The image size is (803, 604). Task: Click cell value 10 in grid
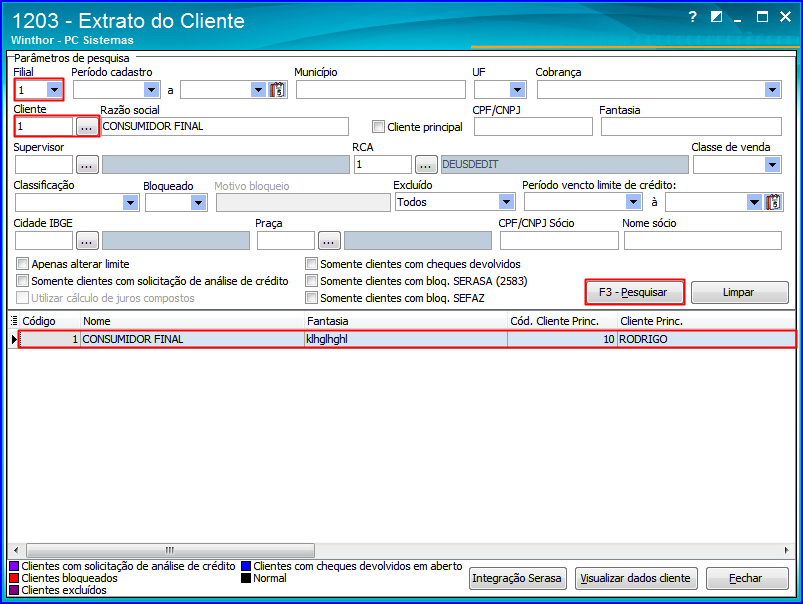point(563,339)
